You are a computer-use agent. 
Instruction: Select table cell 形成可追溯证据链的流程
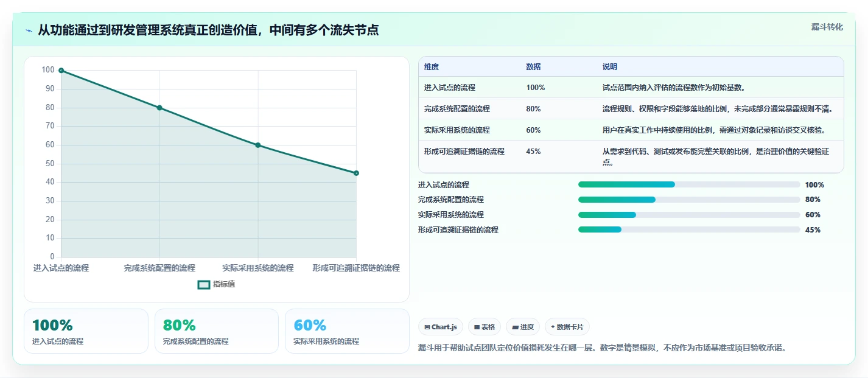click(x=464, y=152)
